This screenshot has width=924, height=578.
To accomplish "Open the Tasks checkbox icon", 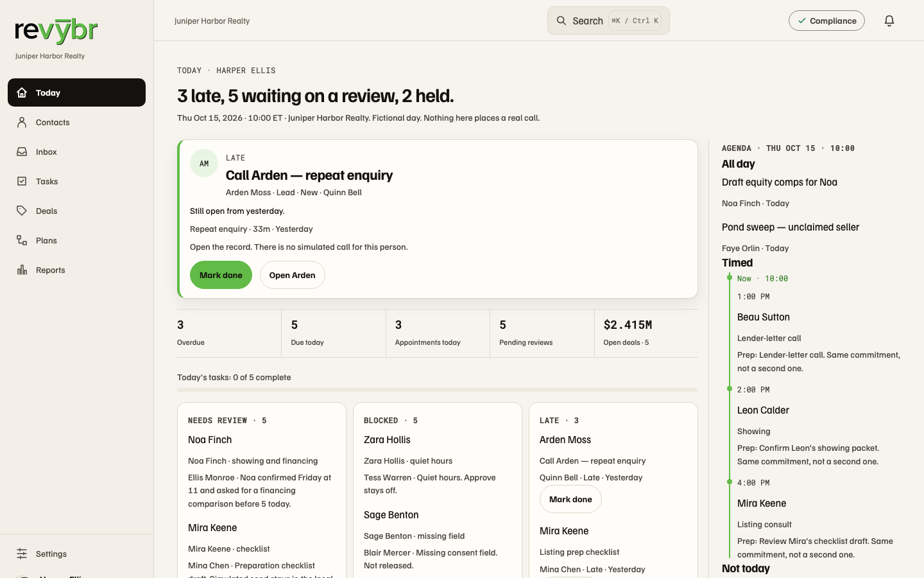I will [x=22, y=181].
